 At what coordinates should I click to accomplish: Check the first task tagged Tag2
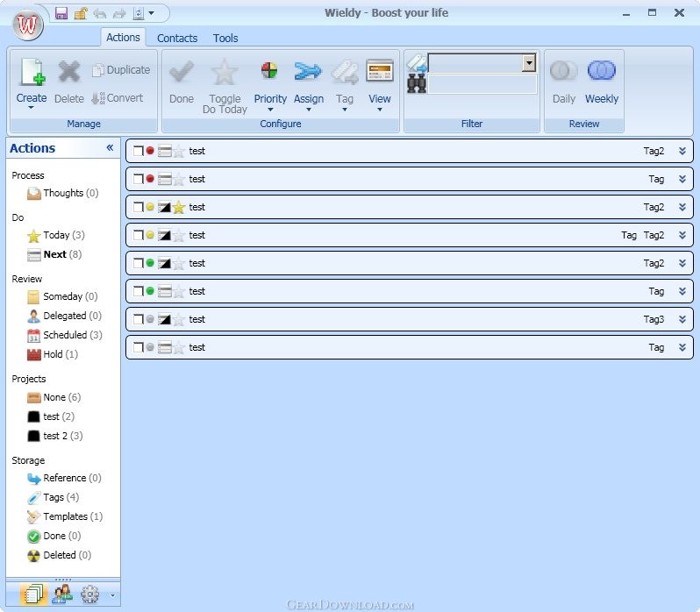coord(139,151)
